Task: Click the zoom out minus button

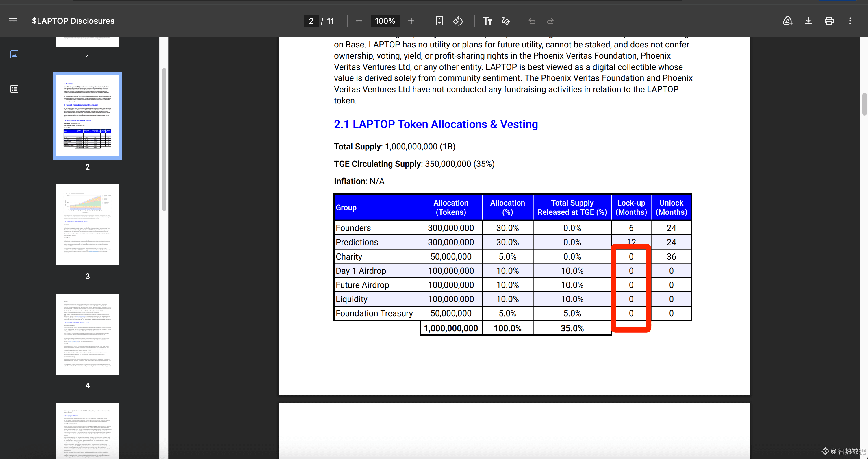Action: [x=359, y=21]
